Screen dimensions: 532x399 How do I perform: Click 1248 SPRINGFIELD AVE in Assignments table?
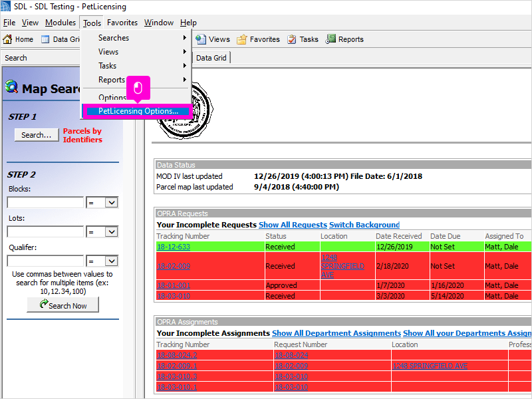point(430,366)
